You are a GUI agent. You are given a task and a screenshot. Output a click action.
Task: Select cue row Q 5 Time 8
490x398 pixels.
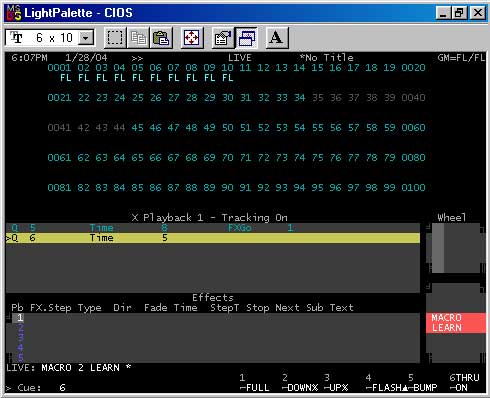pos(213,228)
